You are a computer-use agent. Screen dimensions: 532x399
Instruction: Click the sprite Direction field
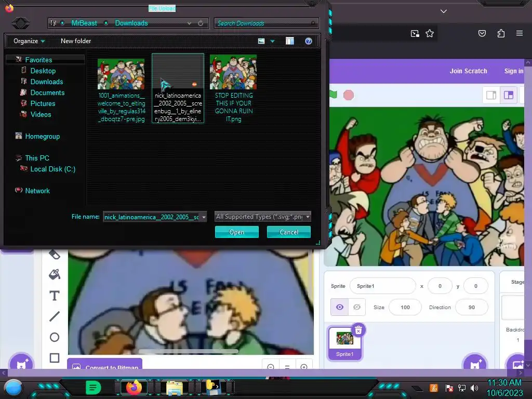471,307
